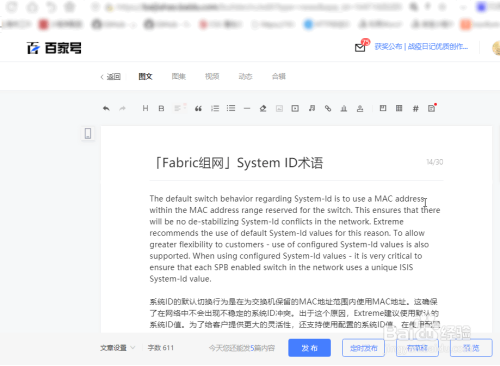Switch to the 图集 tab

(179, 77)
